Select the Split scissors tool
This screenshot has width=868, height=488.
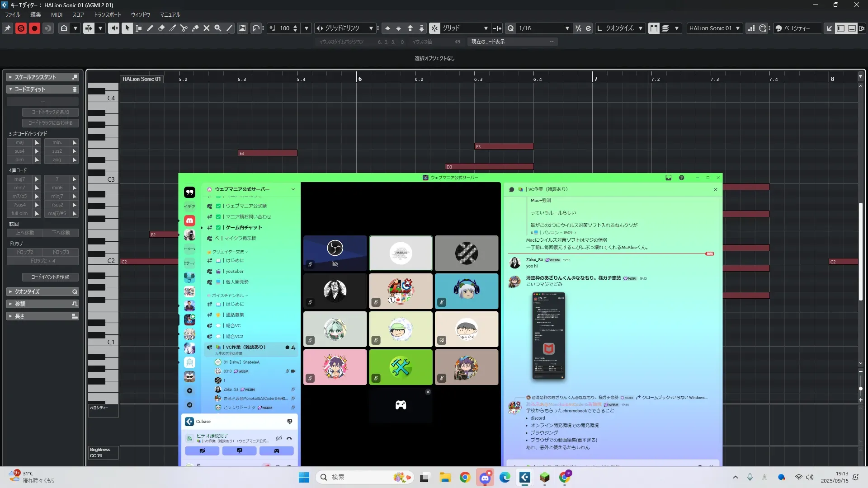click(x=184, y=28)
